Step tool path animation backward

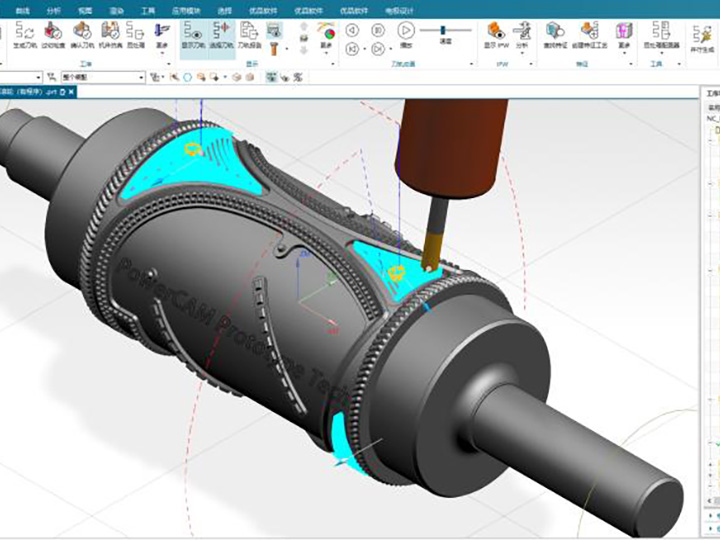352,31
